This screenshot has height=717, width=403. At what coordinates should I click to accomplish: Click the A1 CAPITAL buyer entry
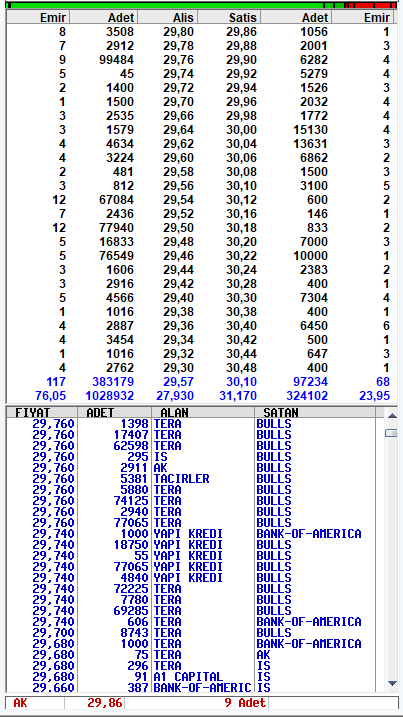188,676
